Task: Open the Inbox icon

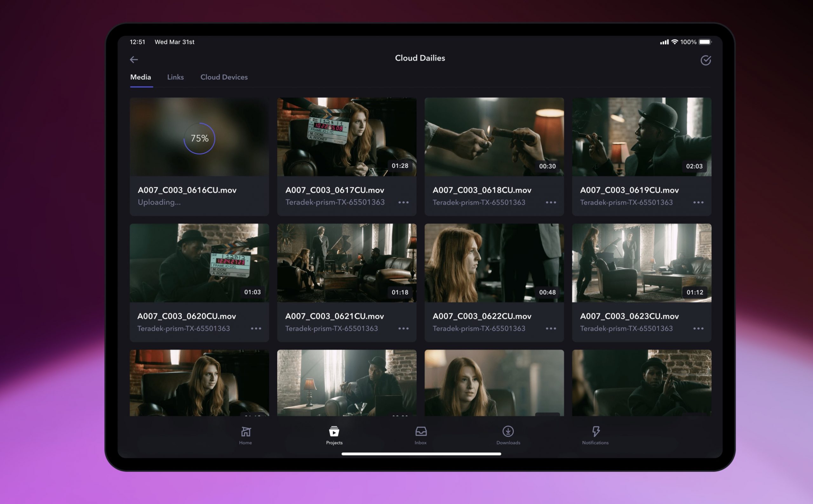Action: pyautogui.click(x=420, y=432)
